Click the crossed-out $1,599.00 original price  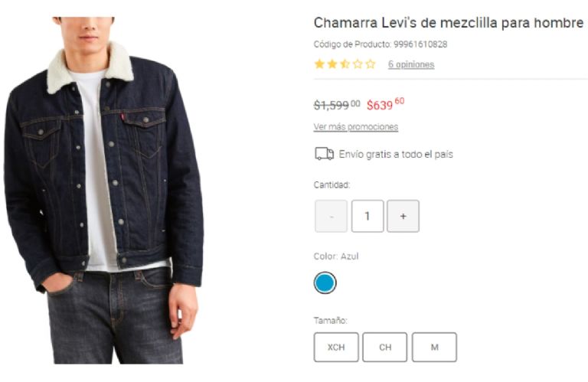tap(336, 105)
